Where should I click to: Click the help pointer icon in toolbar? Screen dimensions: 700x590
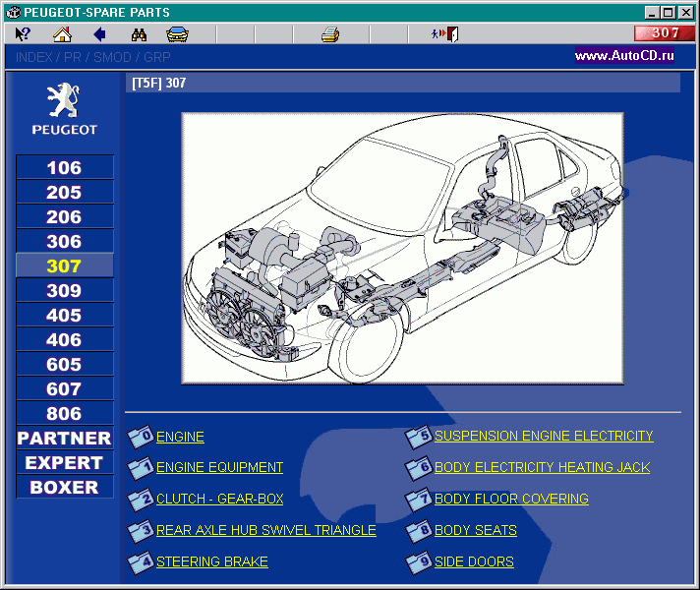coord(23,34)
